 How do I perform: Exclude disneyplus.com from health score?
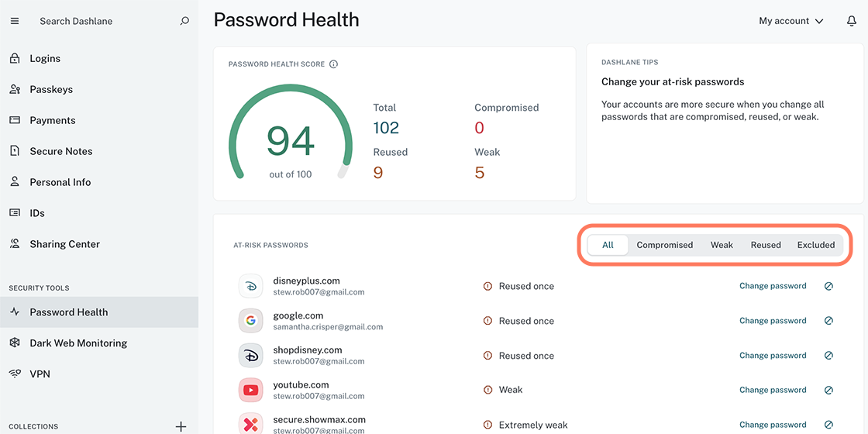[828, 286]
